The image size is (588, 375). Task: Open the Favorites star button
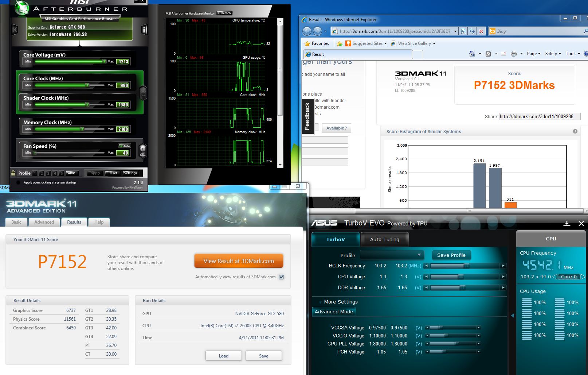coord(317,43)
